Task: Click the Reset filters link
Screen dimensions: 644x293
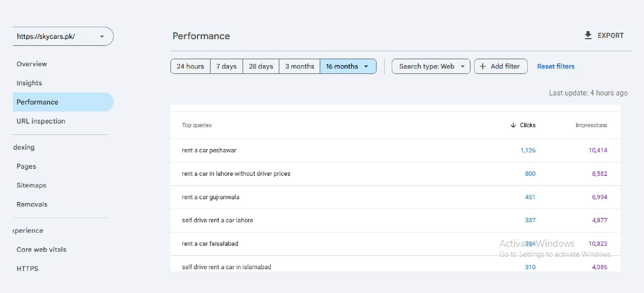Action: tap(555, 67)
